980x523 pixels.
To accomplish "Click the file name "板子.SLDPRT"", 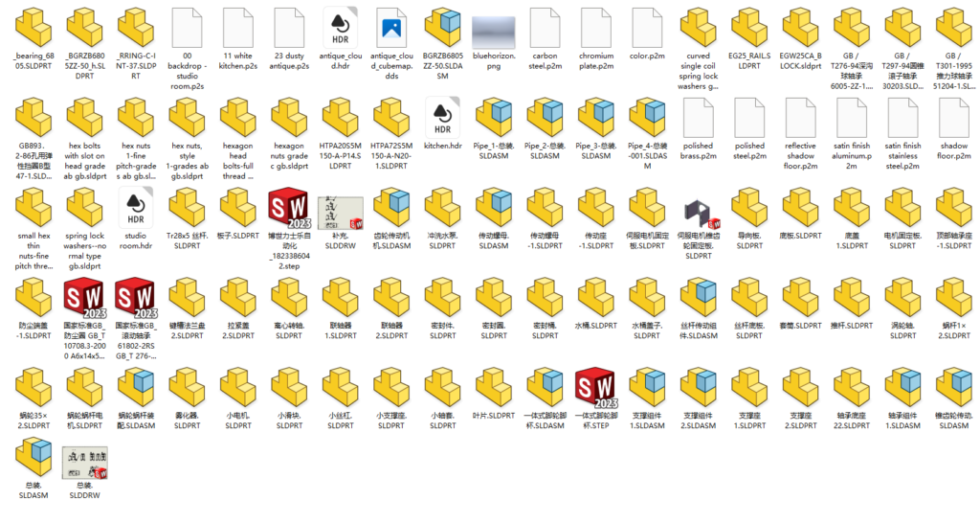I will click(x=238, y=236).
